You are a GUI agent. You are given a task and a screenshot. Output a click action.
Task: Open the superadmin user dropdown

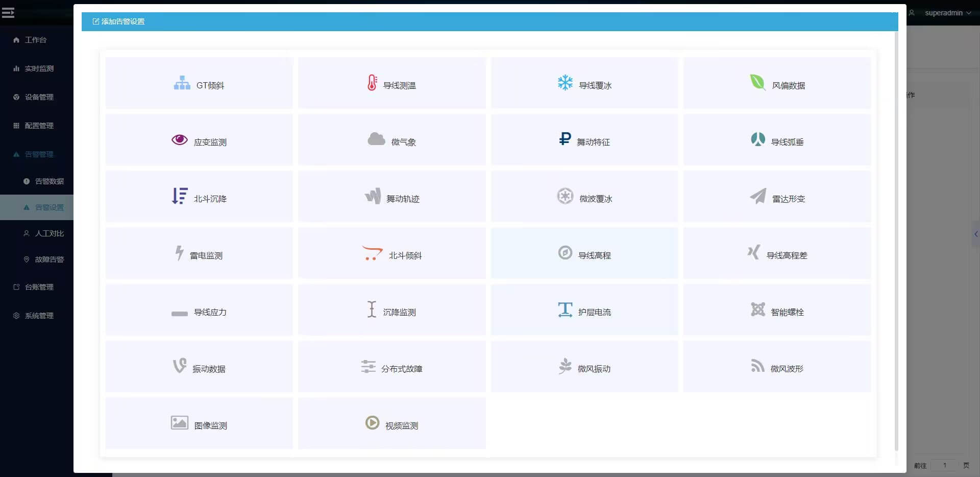947,13
